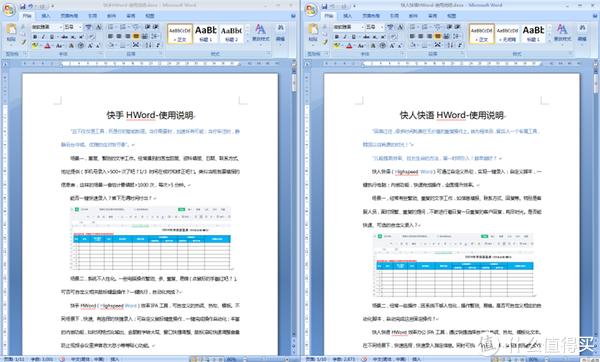Open the 视图 tab in the 快人快语 HWord window
600x362 pixels.
tap(452, 16)
